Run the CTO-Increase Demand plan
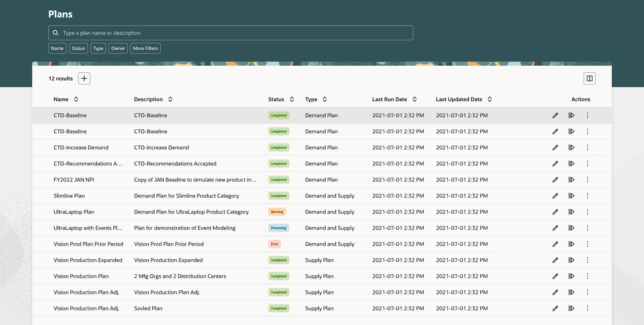This screenshot has height=325, width=644. click(572, 147)
